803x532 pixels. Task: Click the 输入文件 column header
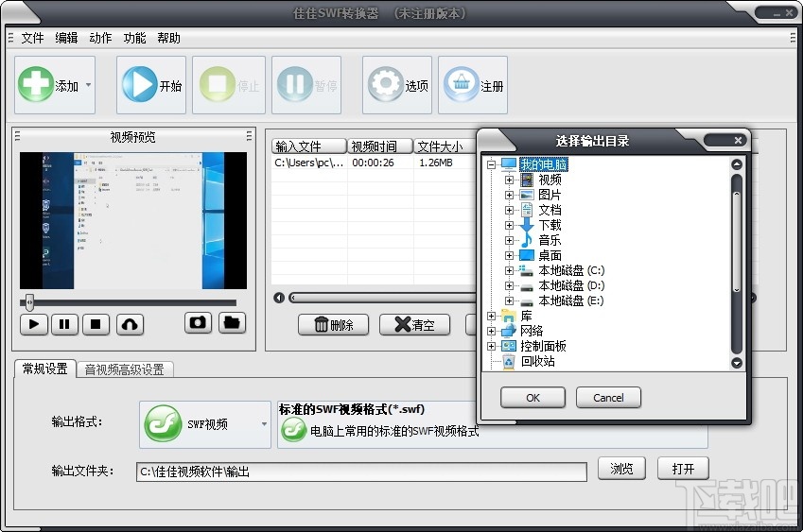(x=308, y=146)
